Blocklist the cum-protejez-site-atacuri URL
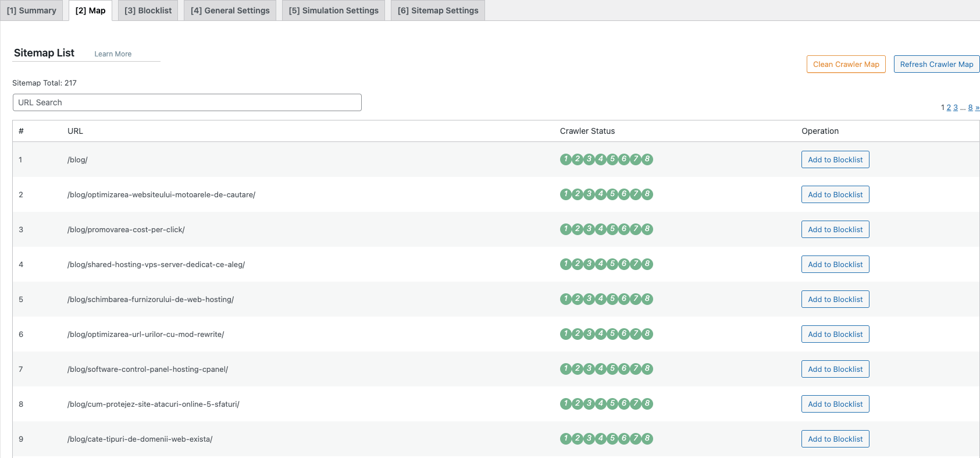Viewport: 980px width, 458px height. (835, 404)
